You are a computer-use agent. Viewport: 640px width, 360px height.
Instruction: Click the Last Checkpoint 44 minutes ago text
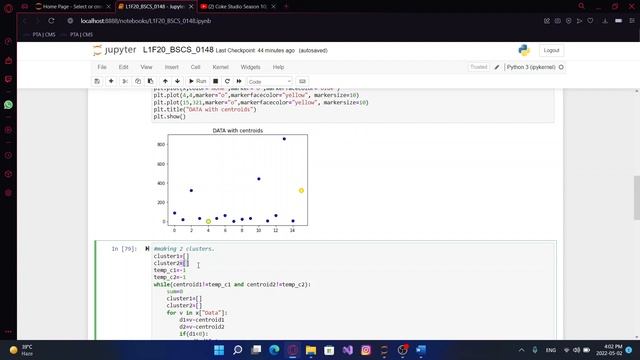click(255, 51)
